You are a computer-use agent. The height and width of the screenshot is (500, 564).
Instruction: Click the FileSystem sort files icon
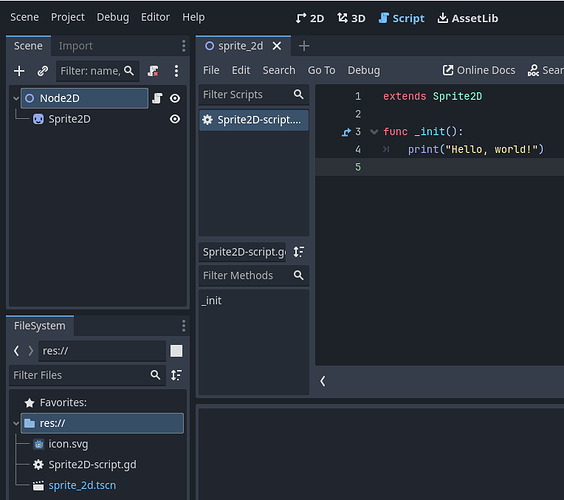point(176,375)
